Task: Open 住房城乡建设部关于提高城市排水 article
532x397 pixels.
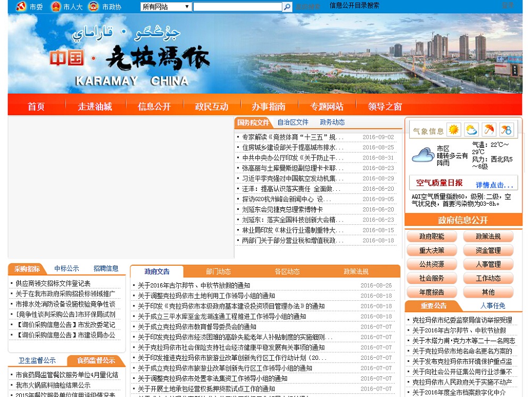Action: pyautogui.click(x=293, y=147)
